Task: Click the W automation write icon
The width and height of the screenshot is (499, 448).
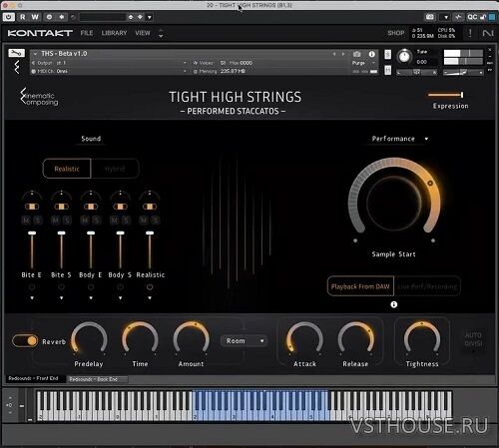Action: click(x=35, y=17)
